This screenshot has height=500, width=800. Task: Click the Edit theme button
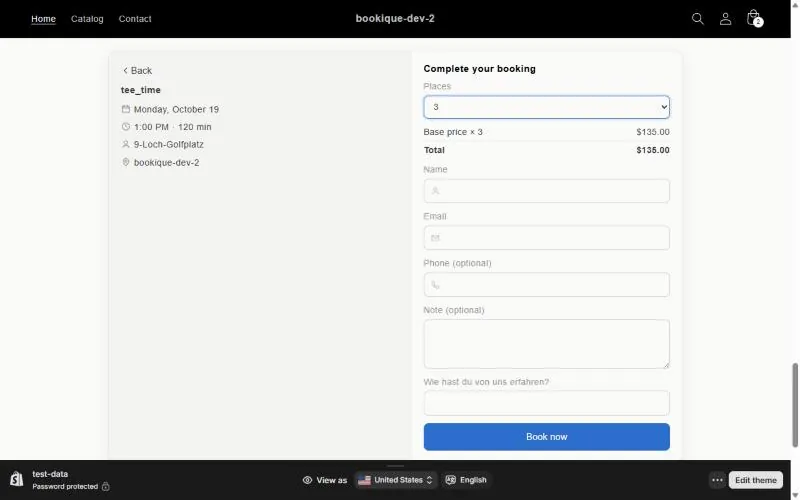756,480
